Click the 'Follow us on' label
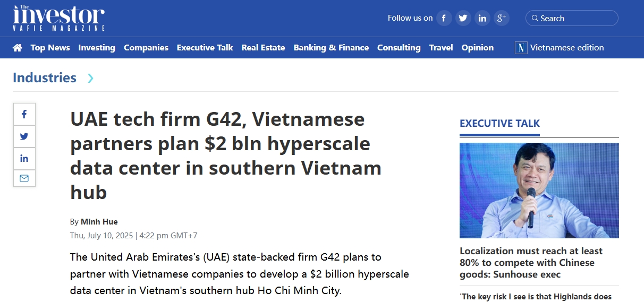This screenshot has width=644, height=302. (x=410, y=18)
